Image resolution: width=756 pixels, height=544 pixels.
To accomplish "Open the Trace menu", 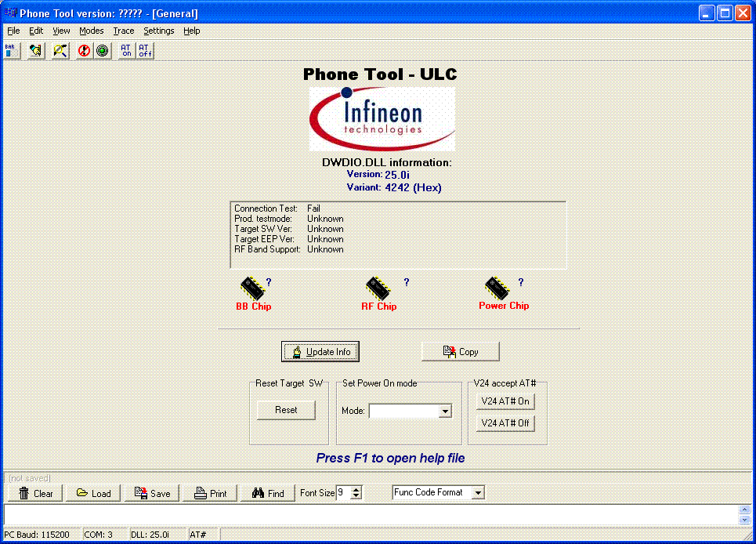I will click(124, 31).
